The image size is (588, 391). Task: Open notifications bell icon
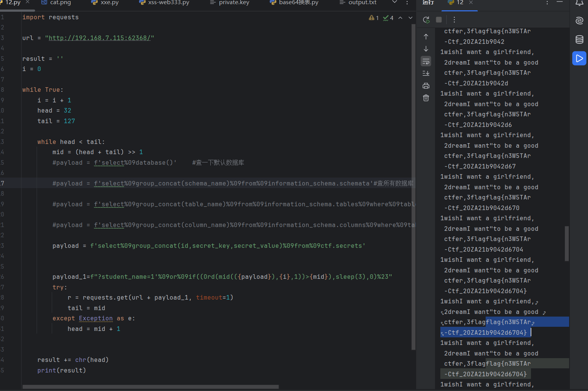pos(579,3)
